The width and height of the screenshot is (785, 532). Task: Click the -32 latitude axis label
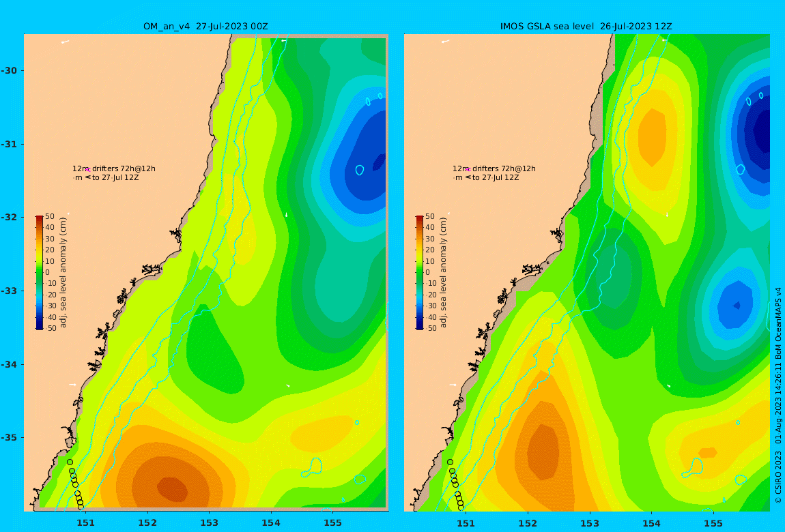pyautogui.click(x=9, y=217)
